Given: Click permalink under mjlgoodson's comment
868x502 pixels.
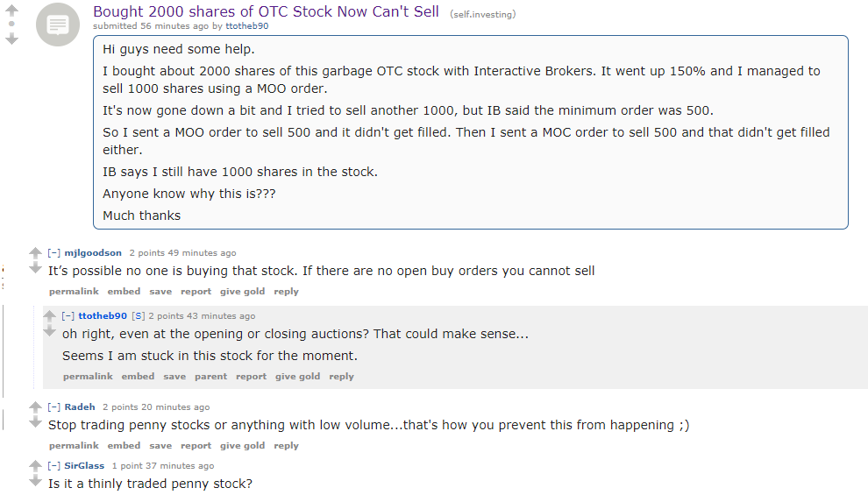Looking at the screenshot, I should tap(74, 292).
